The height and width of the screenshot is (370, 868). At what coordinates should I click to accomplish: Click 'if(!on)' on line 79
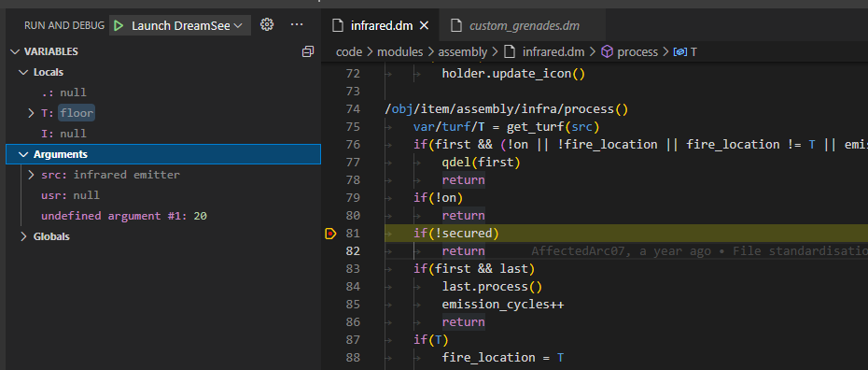[438, 198]
